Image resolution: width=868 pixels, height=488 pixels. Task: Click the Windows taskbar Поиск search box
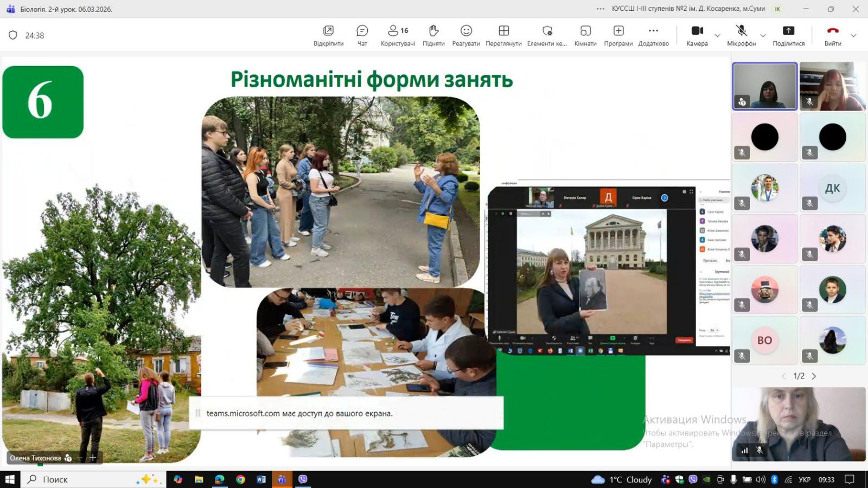click(x=81, y=479)
